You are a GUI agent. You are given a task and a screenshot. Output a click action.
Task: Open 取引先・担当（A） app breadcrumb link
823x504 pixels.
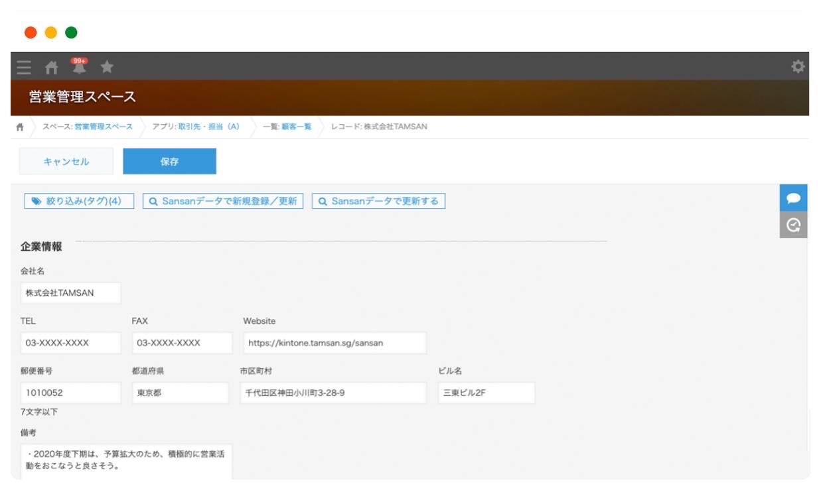[x=208, y=127]
